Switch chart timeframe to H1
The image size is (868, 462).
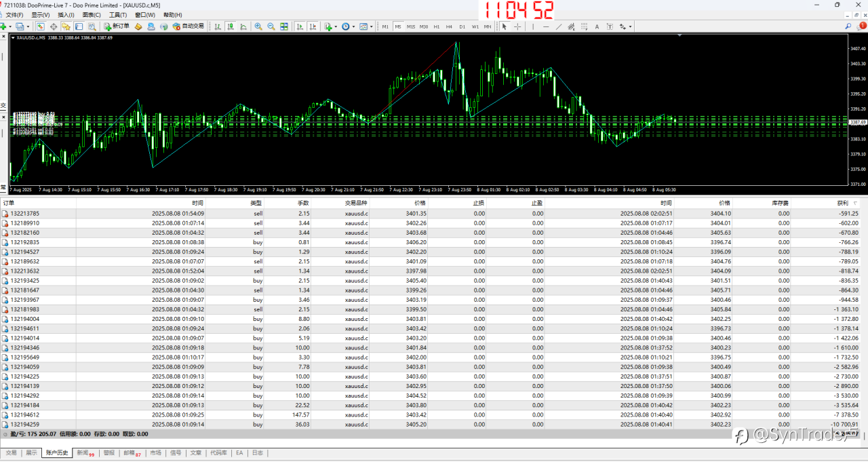pos(437,26)
